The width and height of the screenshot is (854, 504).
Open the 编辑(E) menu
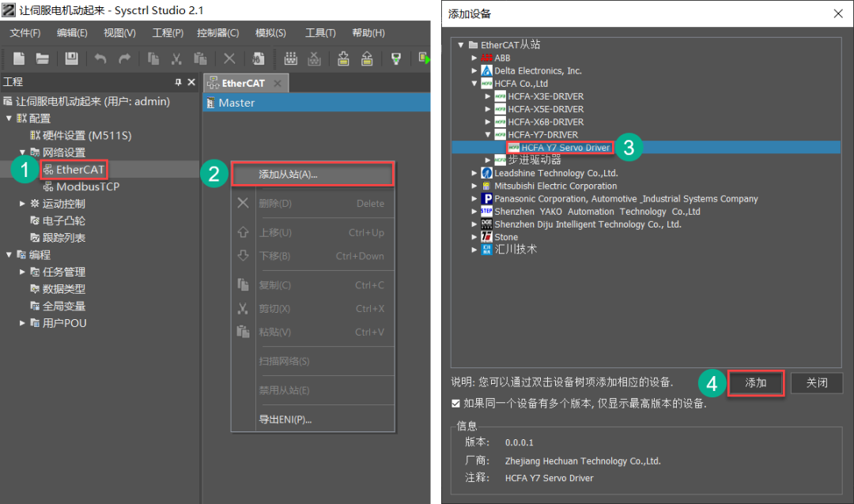[72, 32]
